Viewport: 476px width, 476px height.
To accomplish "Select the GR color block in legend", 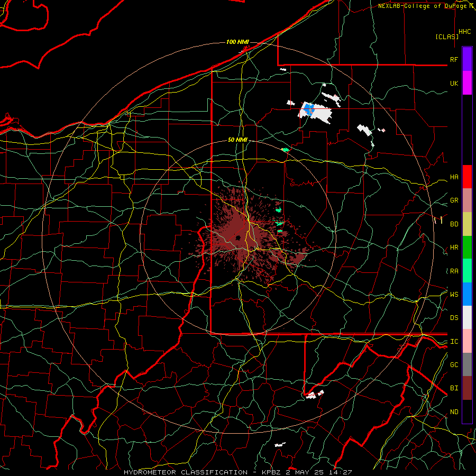I will 467,200.
